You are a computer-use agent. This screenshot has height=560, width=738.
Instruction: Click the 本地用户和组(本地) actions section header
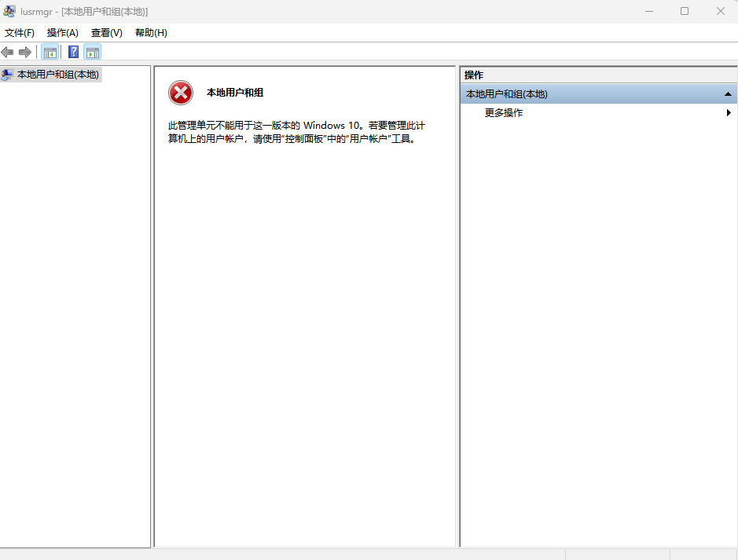point(507,94)
